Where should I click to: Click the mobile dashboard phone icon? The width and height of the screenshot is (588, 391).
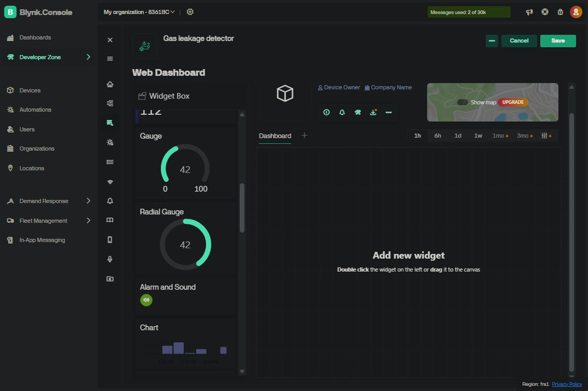coord(110,240)
